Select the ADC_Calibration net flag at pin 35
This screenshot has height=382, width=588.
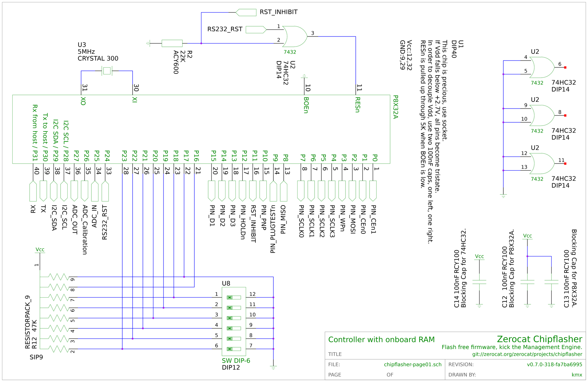point(85,191)
